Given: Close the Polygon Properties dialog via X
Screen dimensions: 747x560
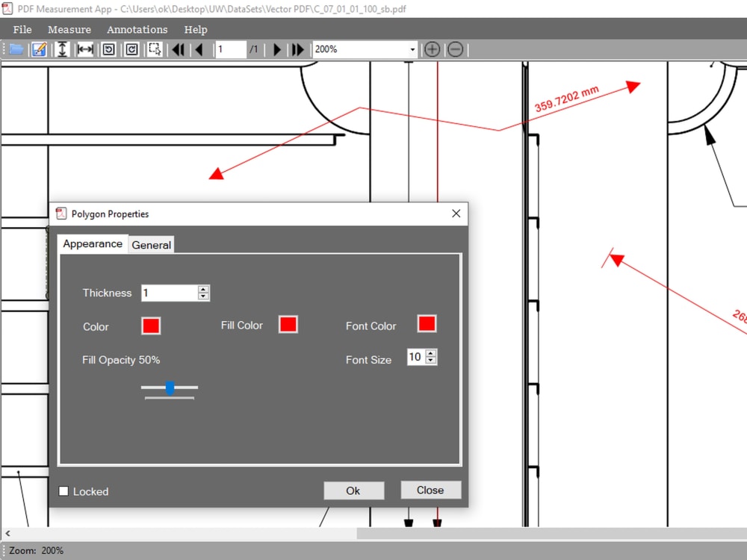Looking at the screenshot, I should [x=456, y=214].
